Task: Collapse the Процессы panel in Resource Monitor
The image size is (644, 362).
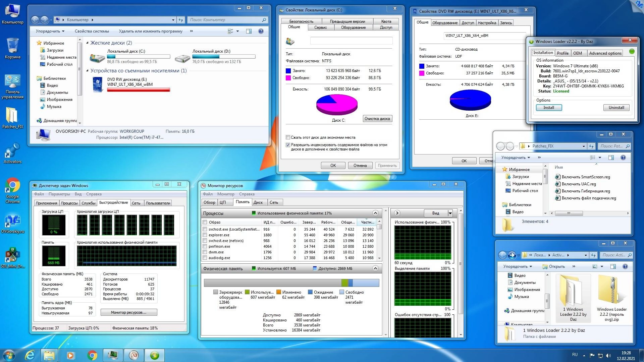Action: (375, 213)
